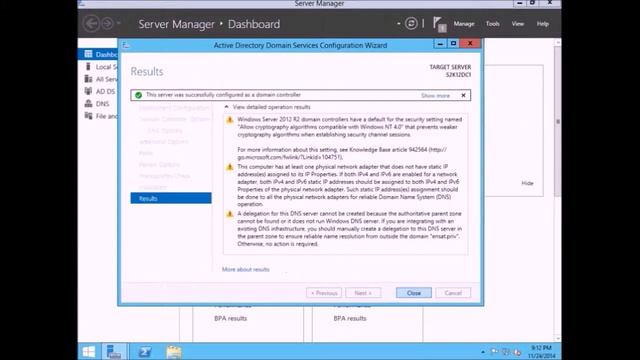
Task: Click the static IP address warning icon
Action: pyautogui.click(x=230, y=167)
